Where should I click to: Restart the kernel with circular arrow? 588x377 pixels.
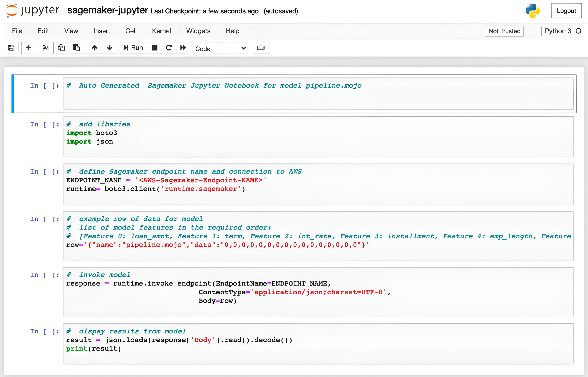point(169,48)
